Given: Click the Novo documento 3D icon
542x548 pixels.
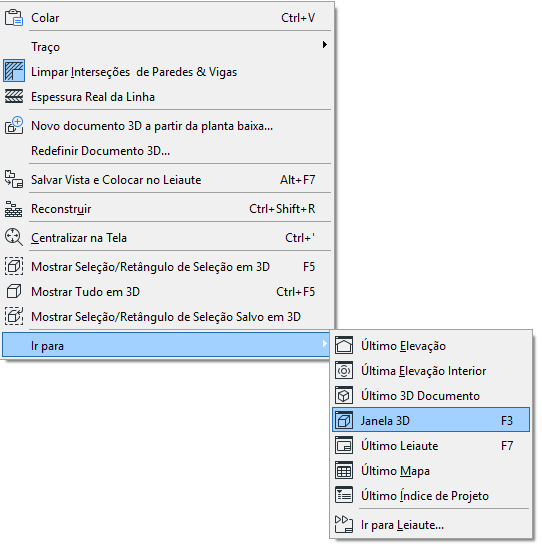Looking at the screenshot, I should click(x=14, y=125).
